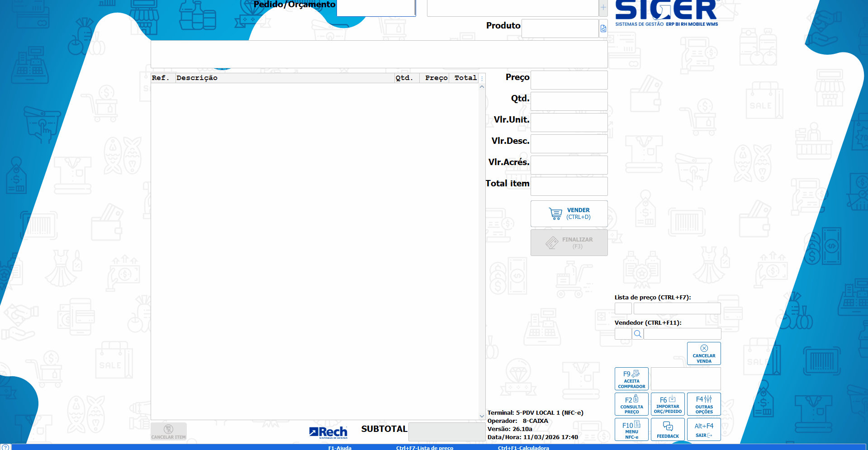The height and width of the screenshot is (450, 868).
Task: Click the plus button beside Pedido/Orçamento
Action: click(603, 7)
